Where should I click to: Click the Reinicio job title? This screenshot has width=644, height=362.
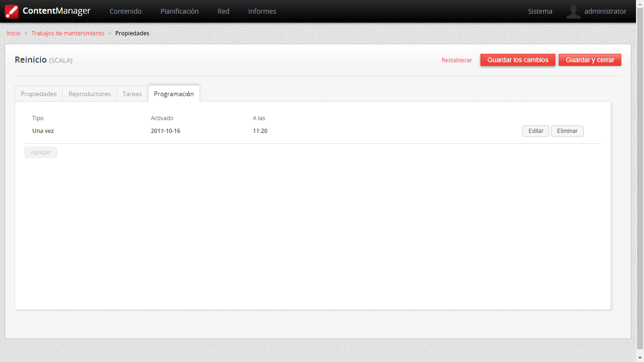click(x=31, y=60)
